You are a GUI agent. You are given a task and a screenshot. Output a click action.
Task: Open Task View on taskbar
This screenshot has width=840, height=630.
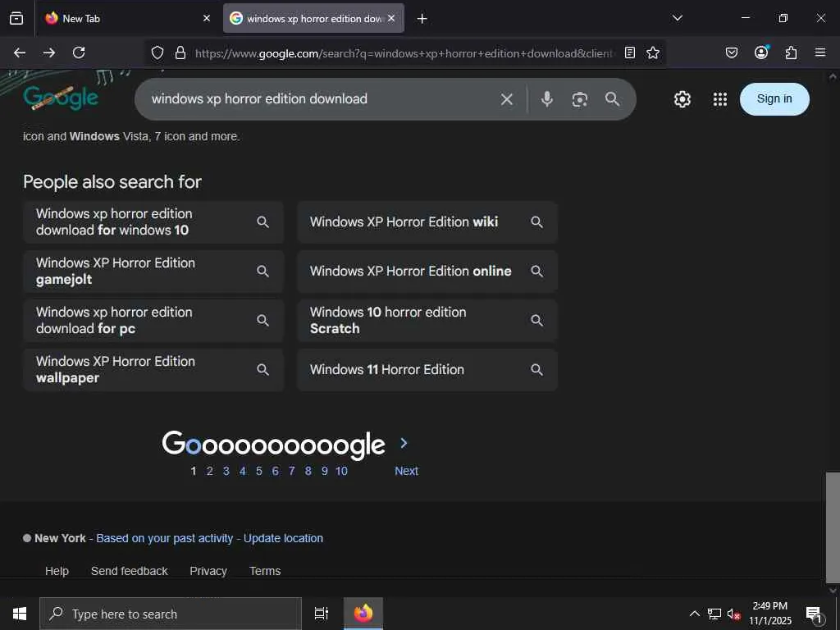point(322,614)
